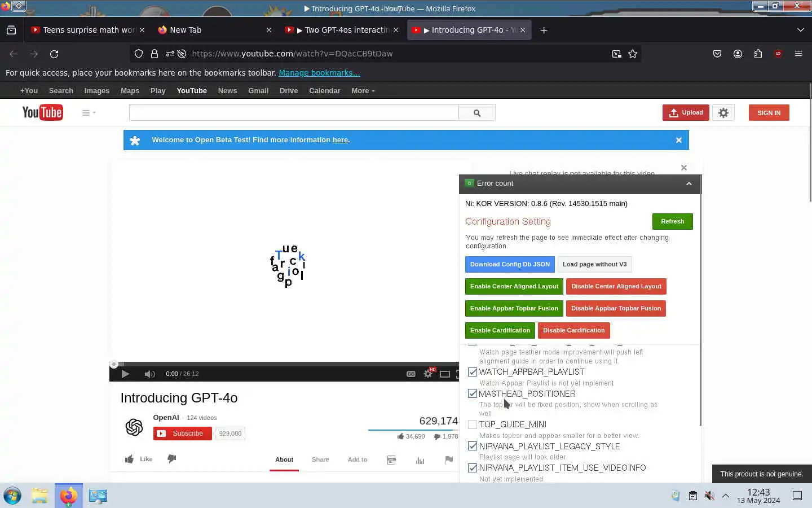Click Disable Appbar Topbar Fusion
The height and width of the screenshot is (508, 812).
pos(616,308)
